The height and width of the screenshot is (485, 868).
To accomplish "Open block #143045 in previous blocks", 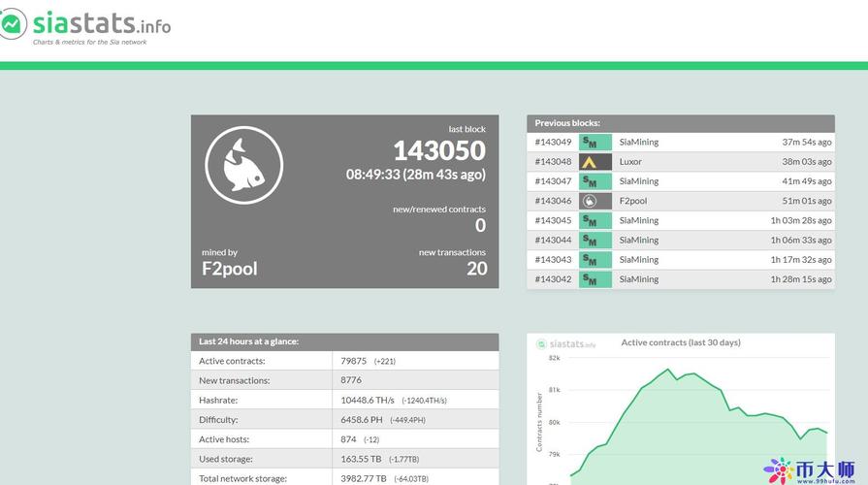I will coord(553,220).
